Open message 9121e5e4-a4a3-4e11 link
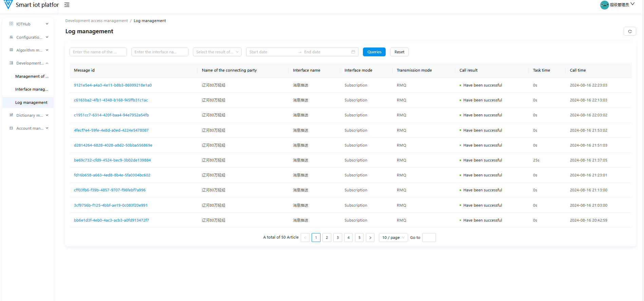This screenshot has height=301, width=644. (x=113, y=85)
